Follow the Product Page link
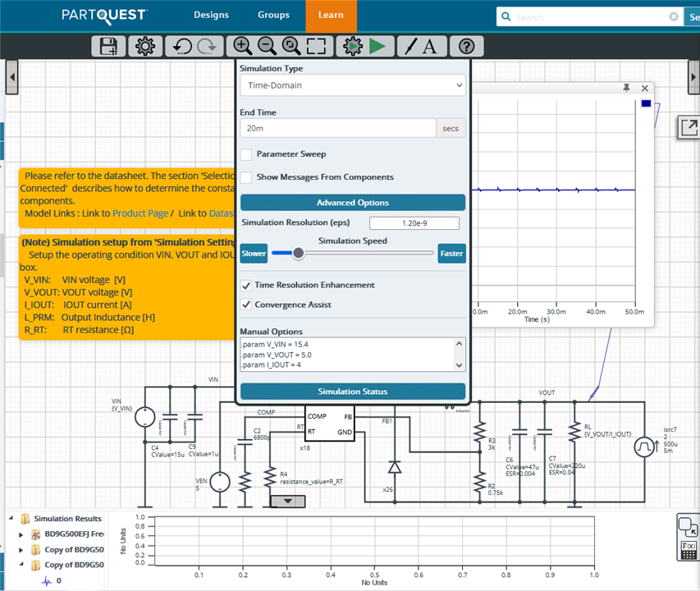Image resolution: width=700 pixels, height=591 pixels. click(140, 213)
